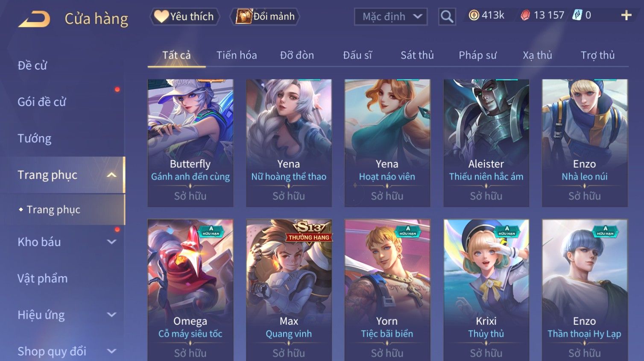Tap the golden back arrow icon
Screen dimensions: 644x361
[34, 19]
